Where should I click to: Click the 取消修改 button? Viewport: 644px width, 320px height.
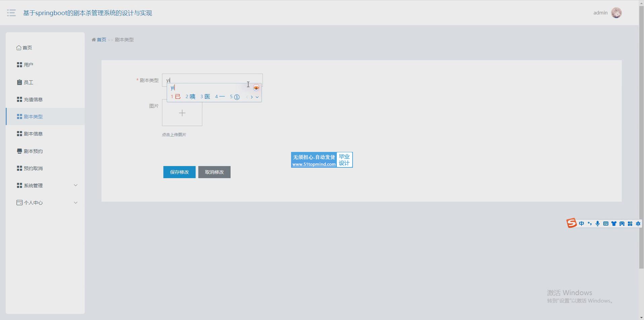click(x=214, y=172)
